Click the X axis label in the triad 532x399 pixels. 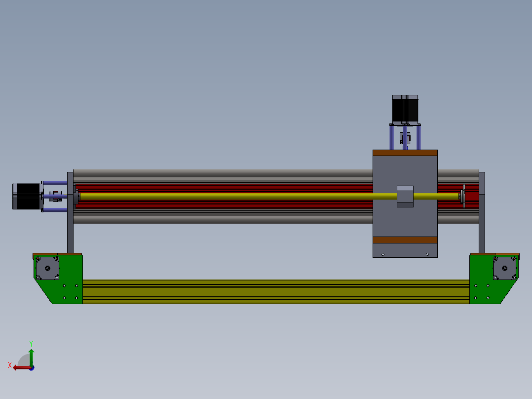click(10, 364)
